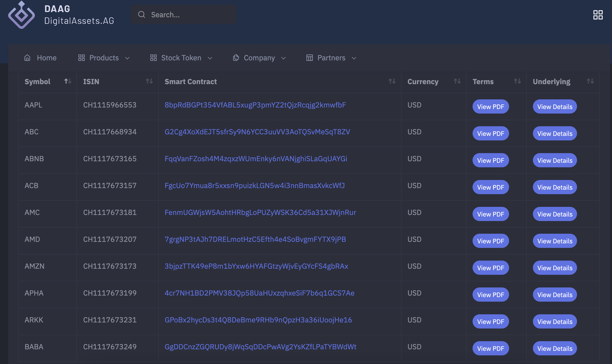View PDF for AMZN
This screenshot has width=612, height=364.
coord(491,268)
